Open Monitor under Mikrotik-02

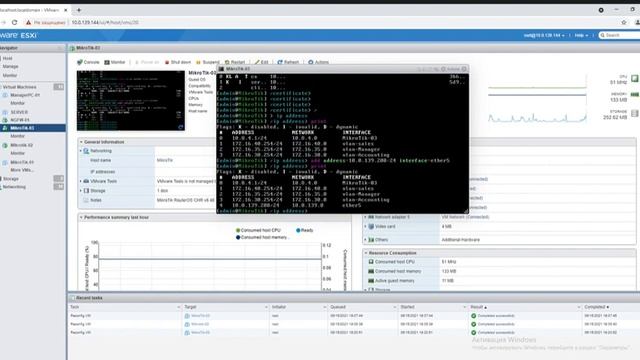tap(18, 153)
